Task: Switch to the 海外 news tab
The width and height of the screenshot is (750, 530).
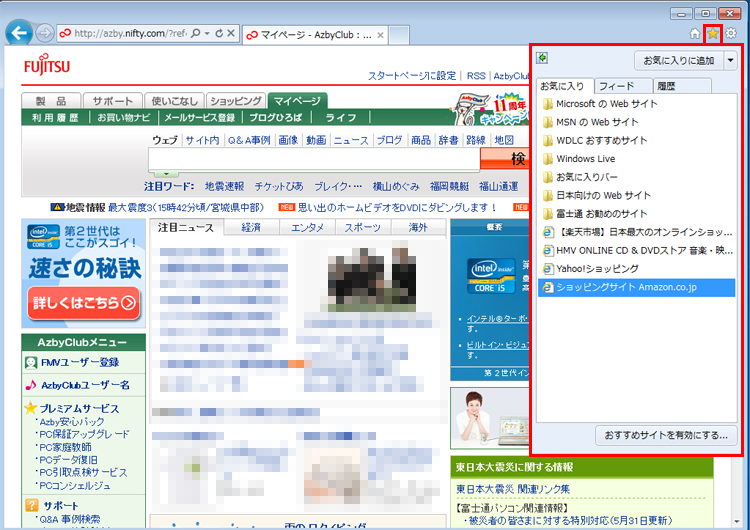Action: 418,227
